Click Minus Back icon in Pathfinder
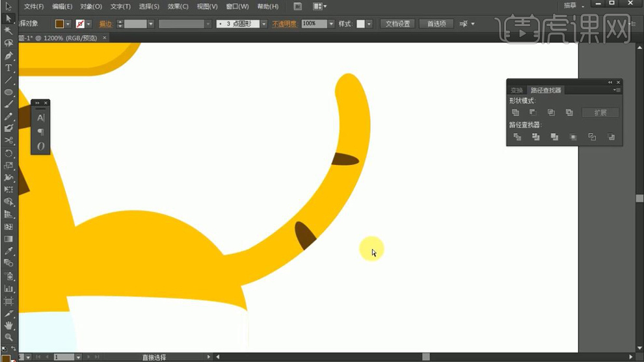Viewport: 644px width, 362px height. [x=611, y=136]
